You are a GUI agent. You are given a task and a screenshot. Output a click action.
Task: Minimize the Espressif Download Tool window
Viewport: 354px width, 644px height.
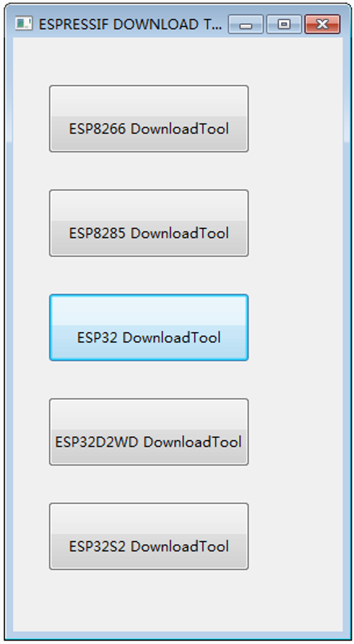pos(246,24)
